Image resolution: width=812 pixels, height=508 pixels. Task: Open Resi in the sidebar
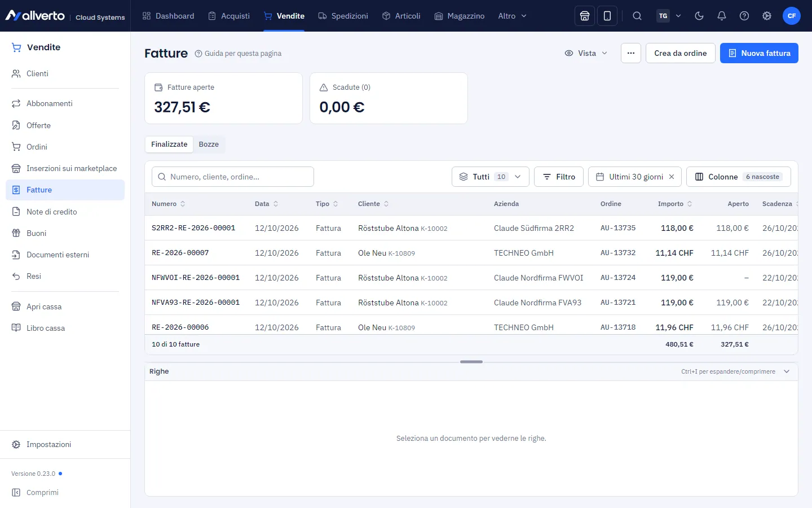coord(65,276)
